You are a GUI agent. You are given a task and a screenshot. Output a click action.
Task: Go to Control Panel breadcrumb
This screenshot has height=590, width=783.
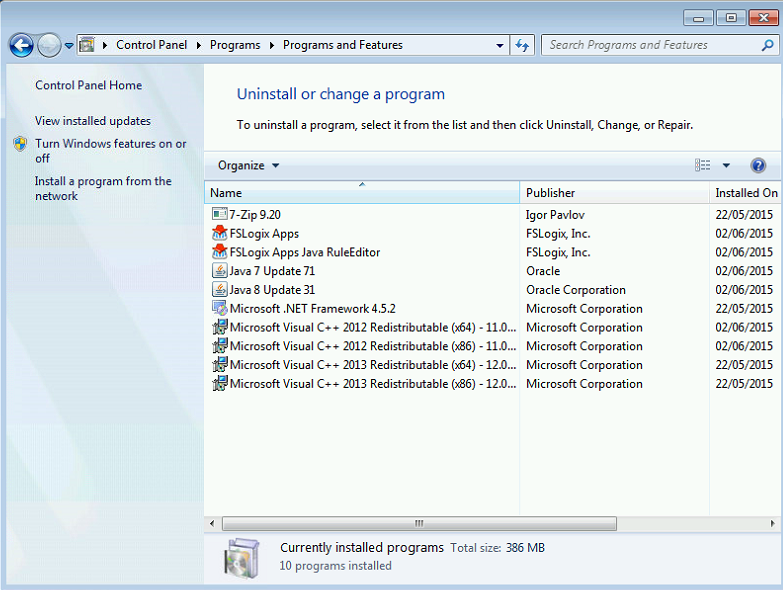pos(151,45)
